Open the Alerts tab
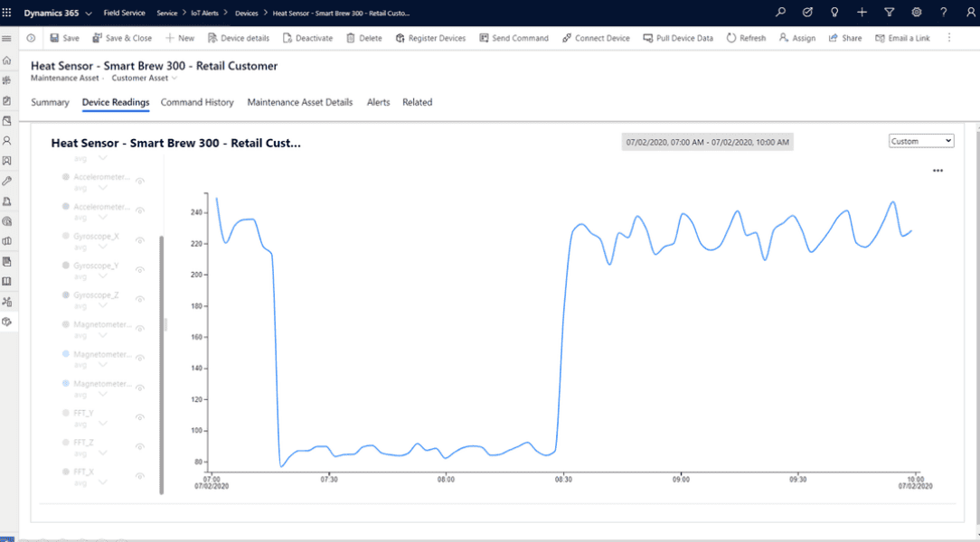980x542 pixels. (378, 102)
